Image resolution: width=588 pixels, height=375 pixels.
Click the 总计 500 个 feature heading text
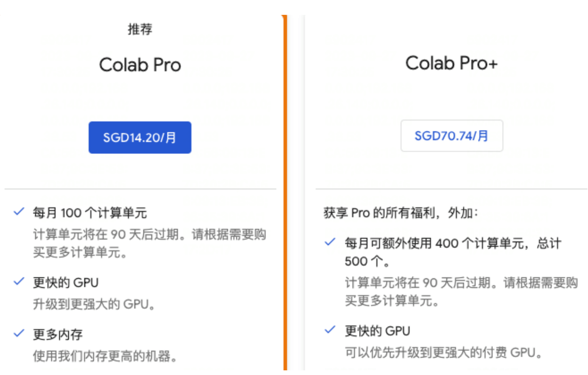pos(453,252)
